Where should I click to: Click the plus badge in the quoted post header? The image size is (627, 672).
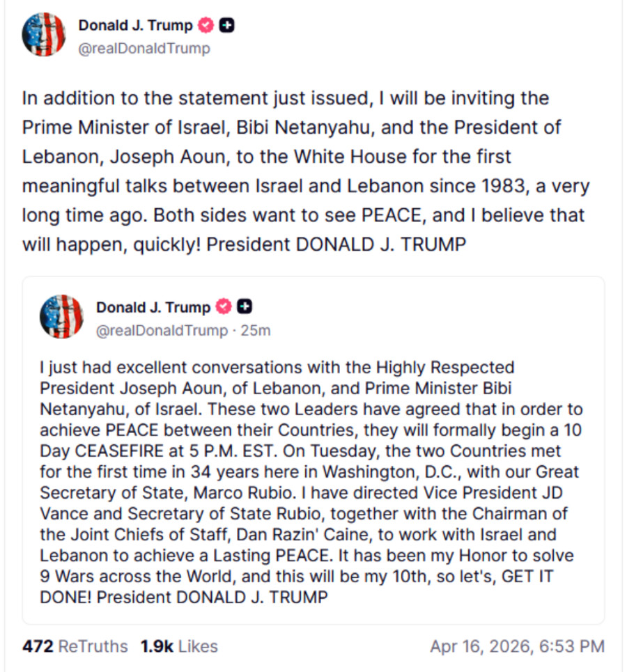(243, 306)
